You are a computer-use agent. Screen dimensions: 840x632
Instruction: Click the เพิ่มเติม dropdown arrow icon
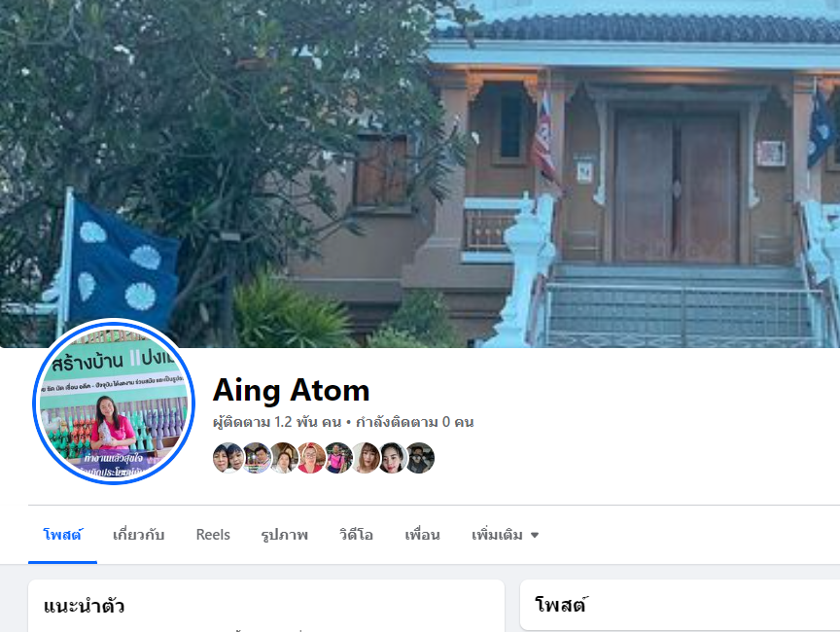pyautogui.click(x=534, y=535)
